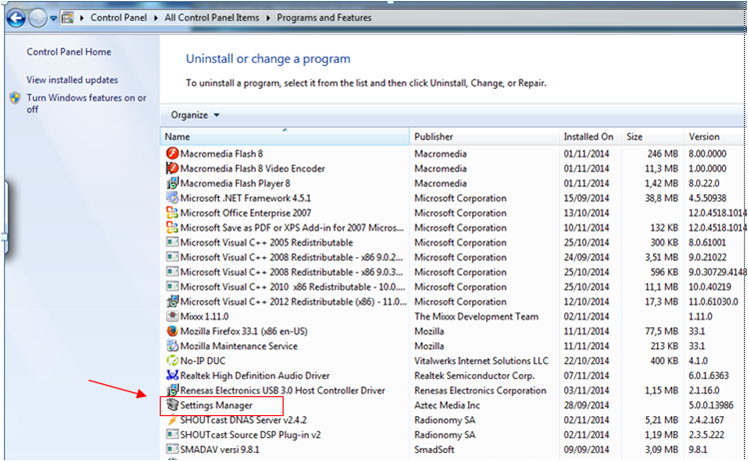The image size is (748, 461).
Task: Click publisher SmadSoft
Action: pyautogui.click(x=434, y=450)
